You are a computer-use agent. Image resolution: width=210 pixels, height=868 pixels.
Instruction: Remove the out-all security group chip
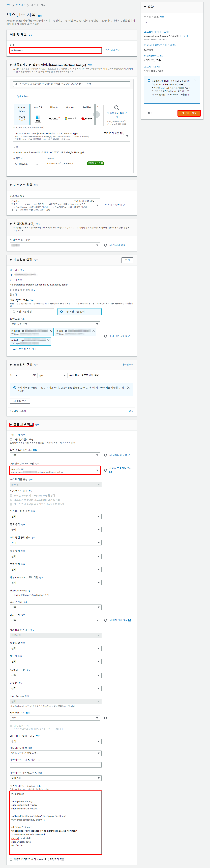coord(48,340)
